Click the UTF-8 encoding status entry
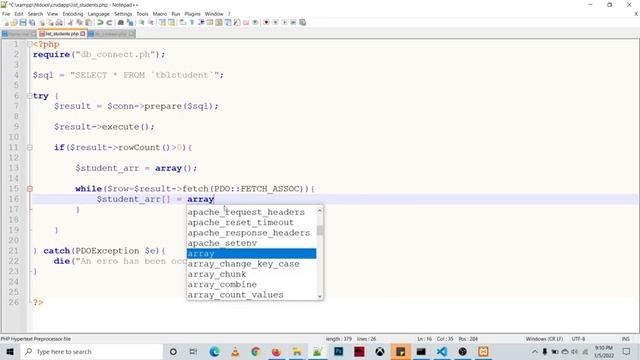The width and height of the screenshot is (640, 360). 578,339
